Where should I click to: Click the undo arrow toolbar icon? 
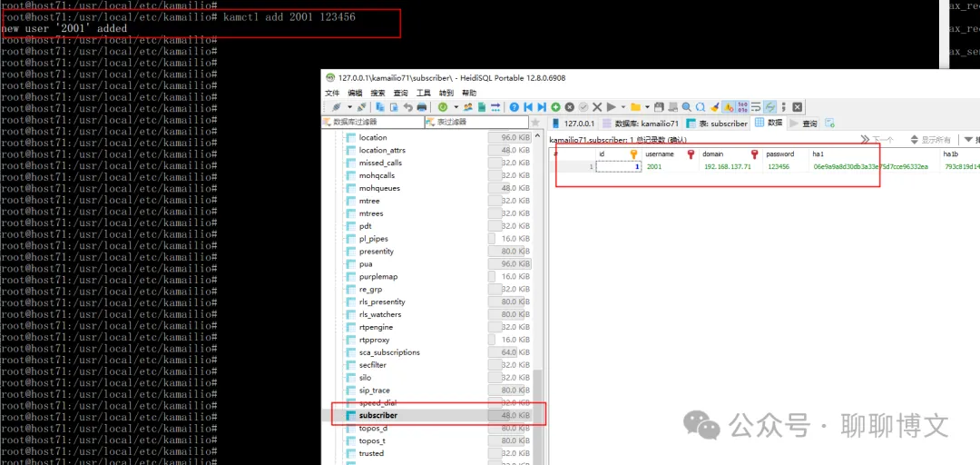coord(408,107)
